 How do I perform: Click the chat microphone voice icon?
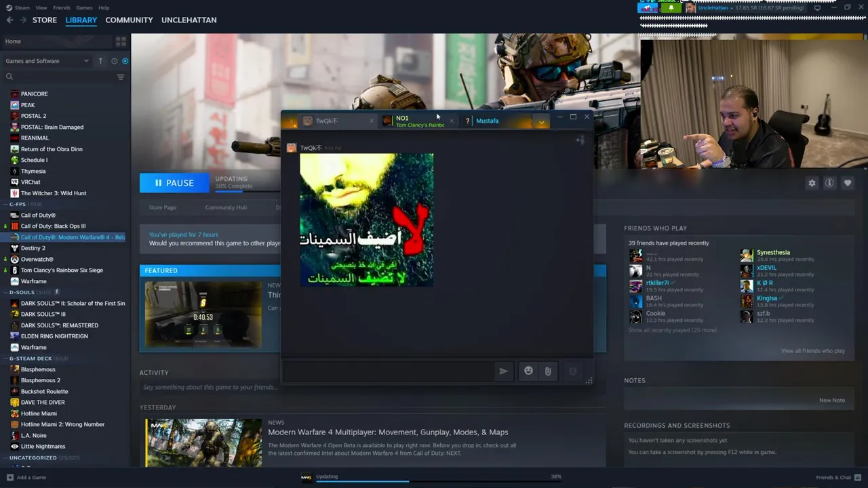tap(573, 371)
